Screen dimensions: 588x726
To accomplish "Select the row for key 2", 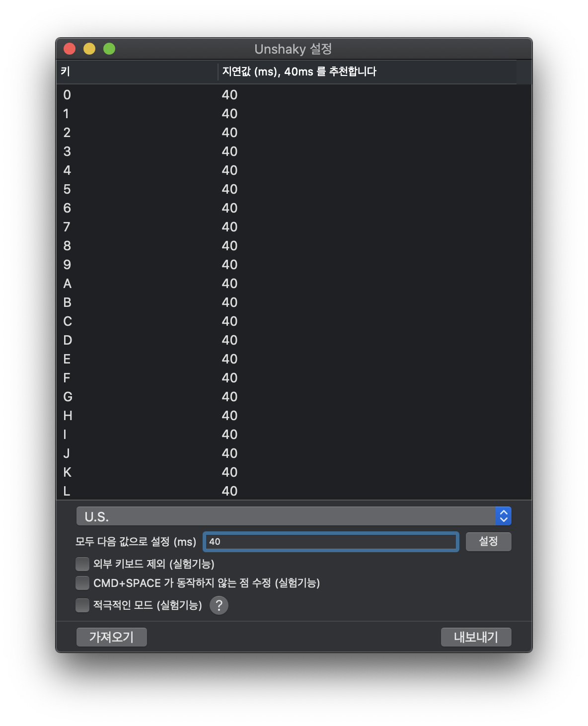I will pos(294,133).
